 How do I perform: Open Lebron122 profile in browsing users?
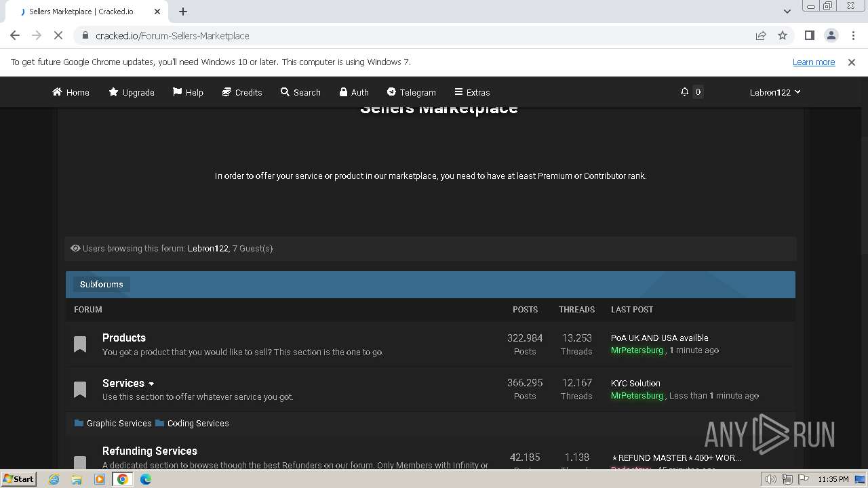click(208, 249)
